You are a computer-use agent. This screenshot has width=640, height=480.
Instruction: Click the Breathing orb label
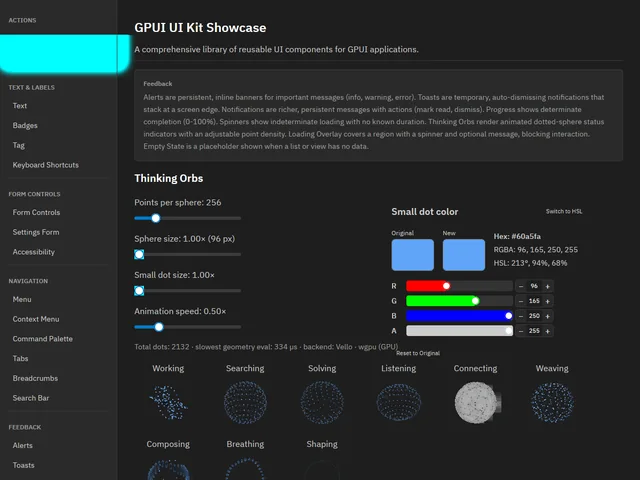(x=245, y=444)
